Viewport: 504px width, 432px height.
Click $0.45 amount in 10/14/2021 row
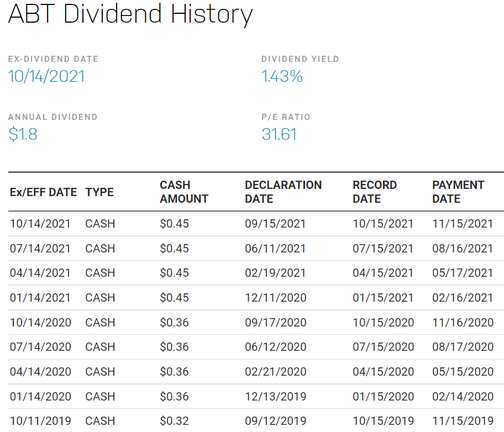click(x=175, y=224)
